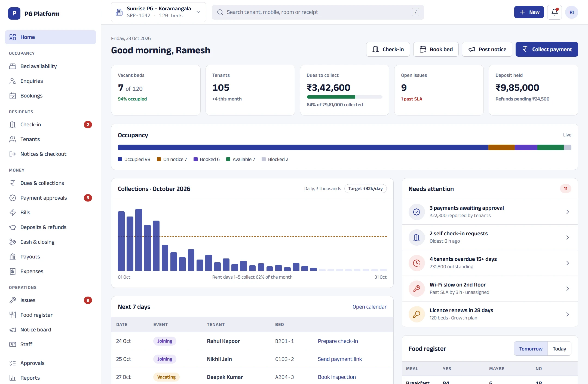Click the licence renewal key icon
This screenshot has height=384, width=588.
click(x=416, y=314)
